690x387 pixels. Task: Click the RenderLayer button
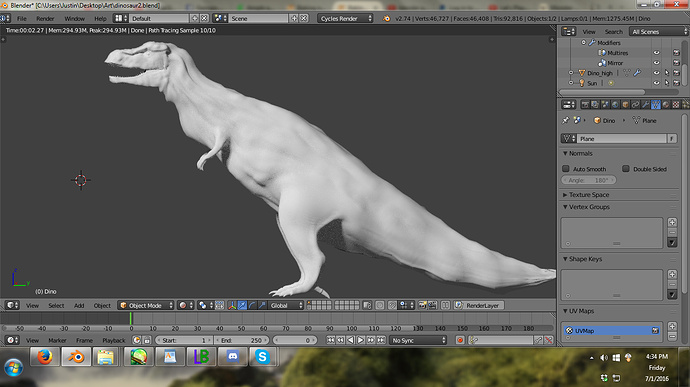[x=479, y=305]
